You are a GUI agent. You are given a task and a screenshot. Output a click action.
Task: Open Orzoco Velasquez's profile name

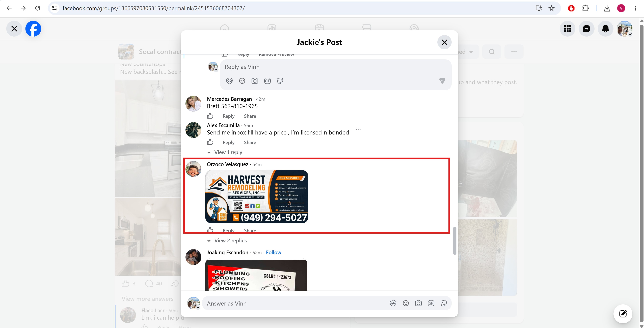pyautogui.click(x=228, y=164)
